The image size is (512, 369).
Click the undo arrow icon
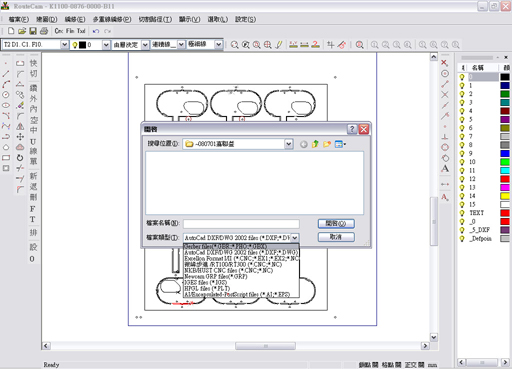pyautogui.click(x=96, y=31)
